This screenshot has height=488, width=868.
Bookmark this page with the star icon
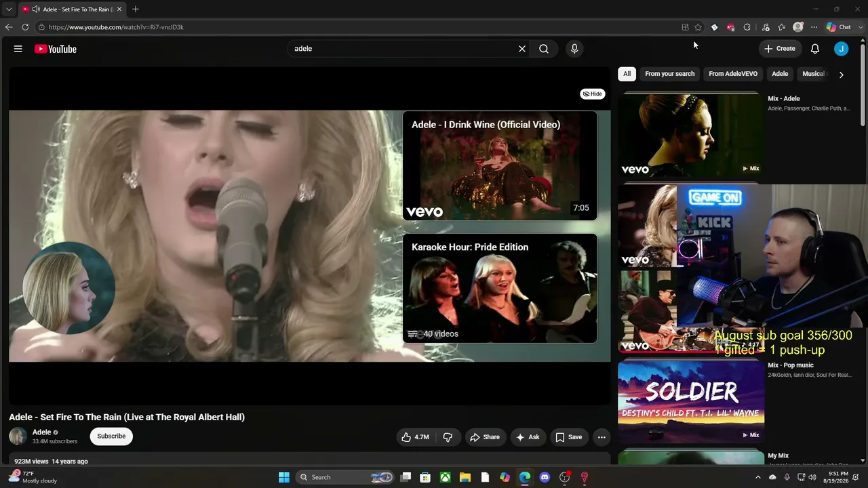pyautogui.click(x=698, y=27)
